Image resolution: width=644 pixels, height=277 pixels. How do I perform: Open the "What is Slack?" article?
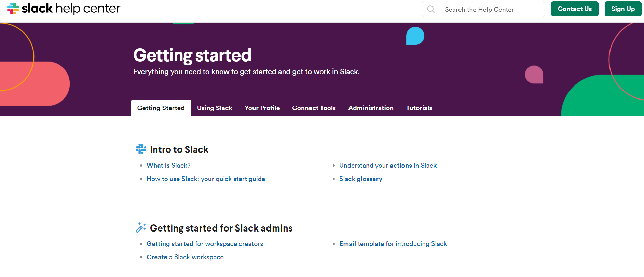pos(168,166)
